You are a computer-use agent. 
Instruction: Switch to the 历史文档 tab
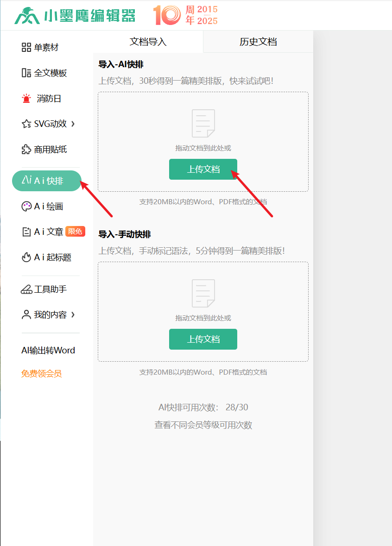point(258,42)
